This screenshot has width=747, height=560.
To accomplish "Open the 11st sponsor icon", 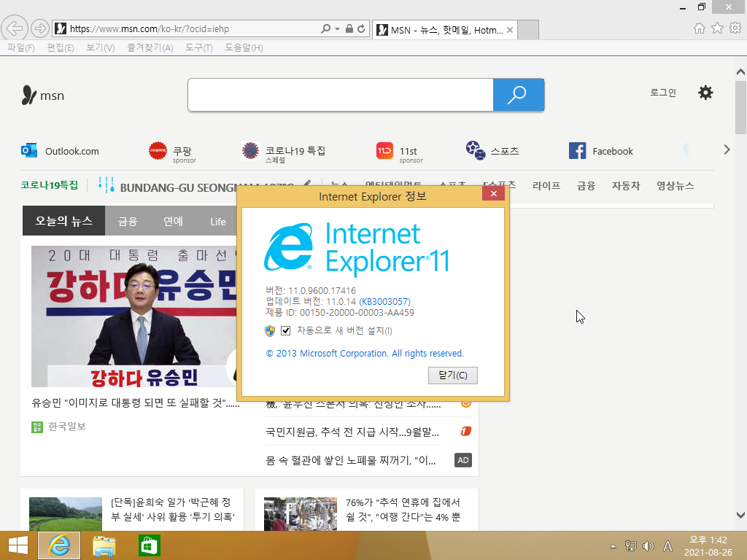I will pos(384,150).
